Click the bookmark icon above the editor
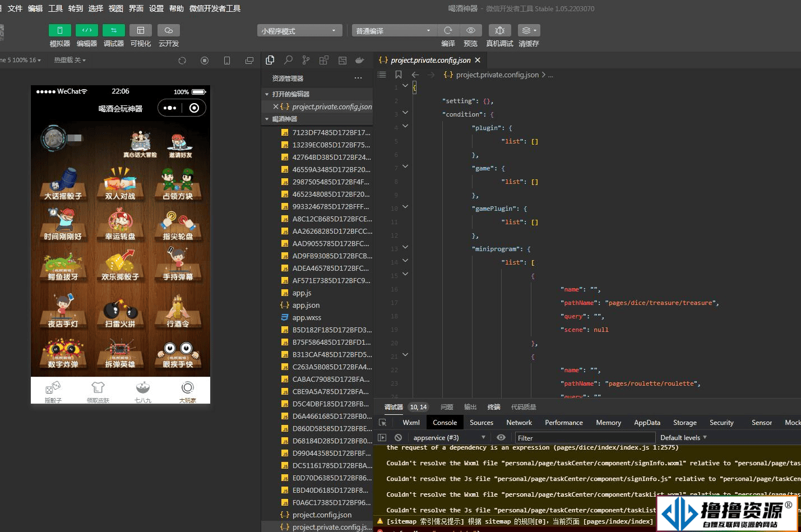Image resolution: width=801 pixels, height=532 pixels. [x=399, y=75]
